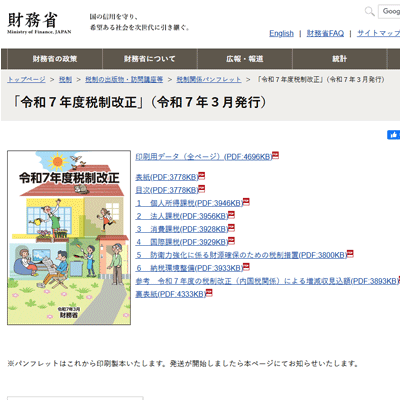This screenshot has height=400, width=400.
Task: Click PDF icon beside 消費課税 link
Action: 231,228
